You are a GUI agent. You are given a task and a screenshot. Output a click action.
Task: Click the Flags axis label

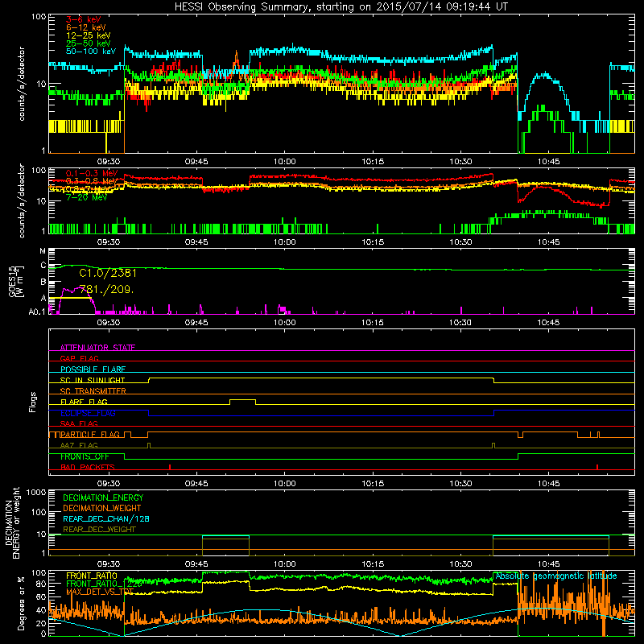pos(33,402)
